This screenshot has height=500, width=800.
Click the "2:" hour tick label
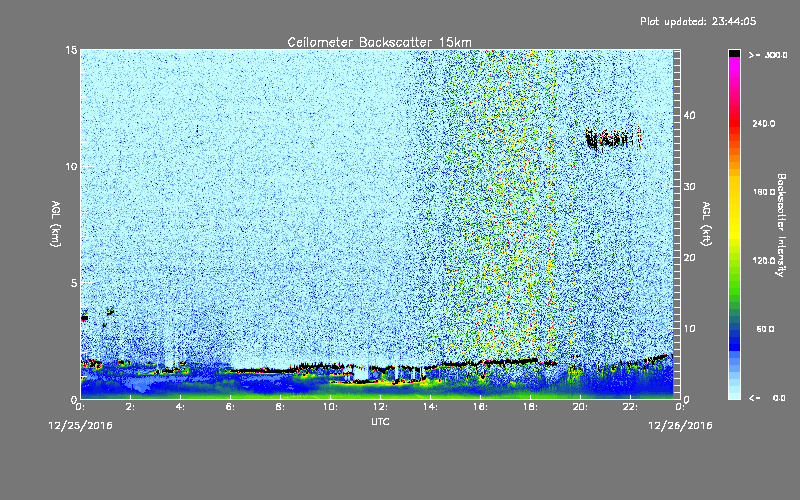tap(131, 407)
